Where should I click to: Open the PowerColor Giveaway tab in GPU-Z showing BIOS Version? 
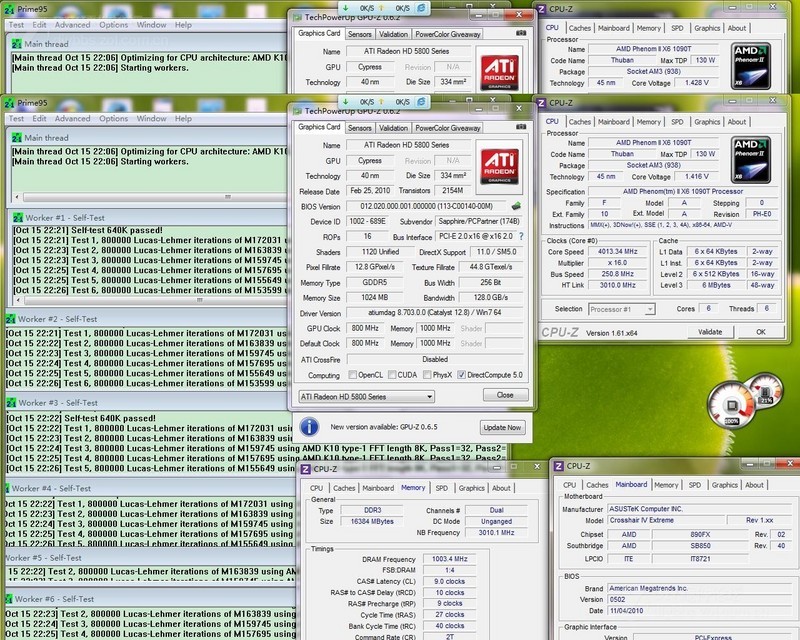point(448,128)
